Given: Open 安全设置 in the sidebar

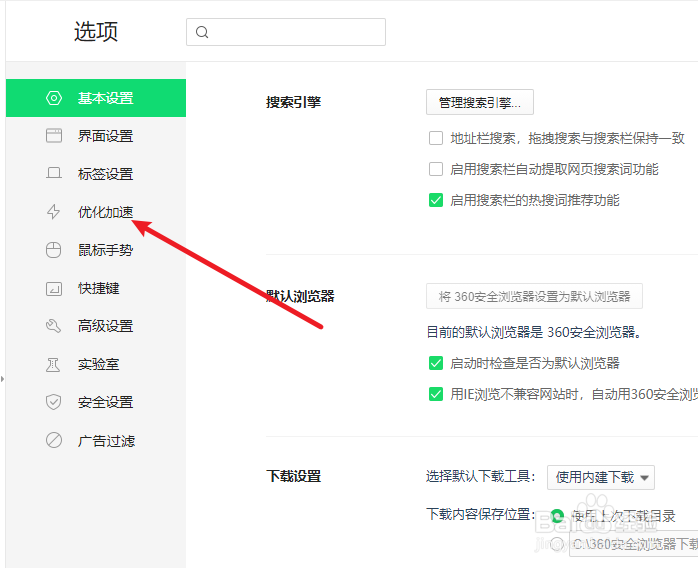Looking at the screenshot, I should (96, 402).
